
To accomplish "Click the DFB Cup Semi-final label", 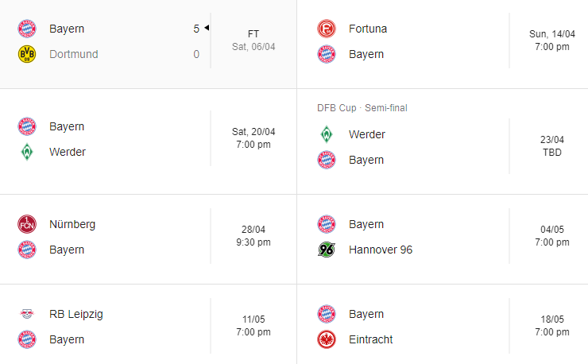I will [x=362, y=108].
